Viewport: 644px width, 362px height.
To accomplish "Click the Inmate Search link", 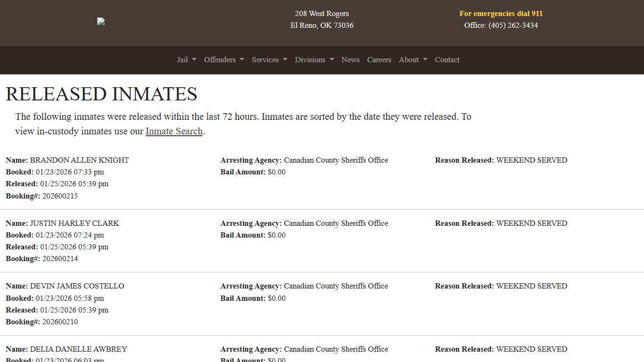I will (173, 131).
